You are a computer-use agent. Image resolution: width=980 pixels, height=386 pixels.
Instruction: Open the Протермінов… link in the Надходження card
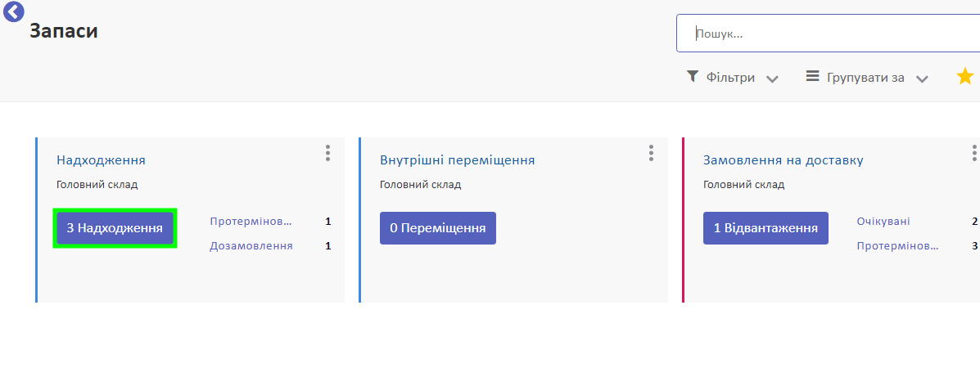point(250,222)
